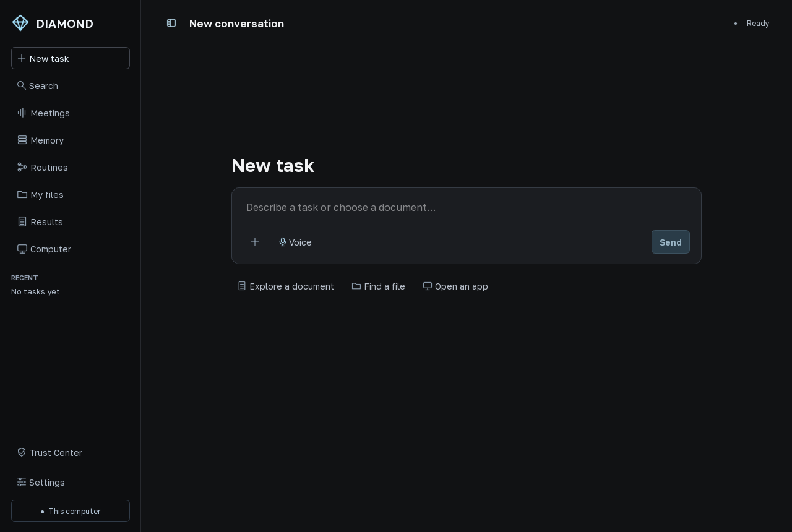Choose the Find a file suggestion
Image resolution: width=792 pixels, height=532 pixels.
pos(379,286)
